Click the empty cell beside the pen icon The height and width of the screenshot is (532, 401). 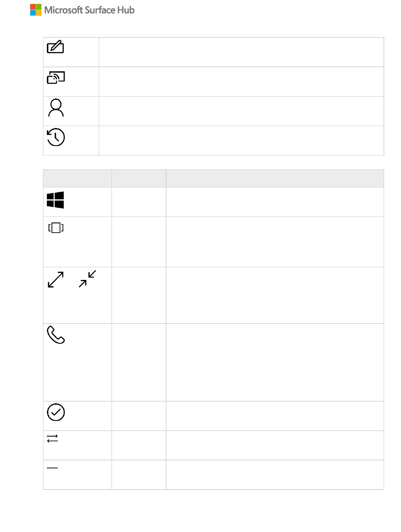pos(241,52)
